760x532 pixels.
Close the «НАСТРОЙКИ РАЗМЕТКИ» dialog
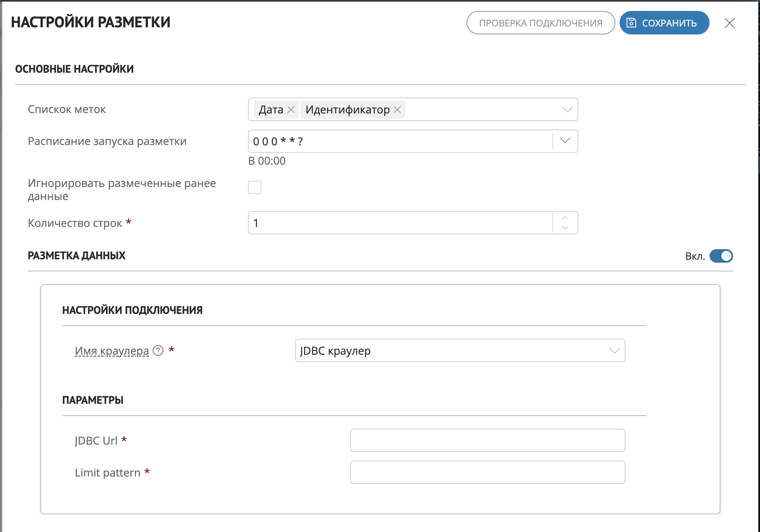730,23
